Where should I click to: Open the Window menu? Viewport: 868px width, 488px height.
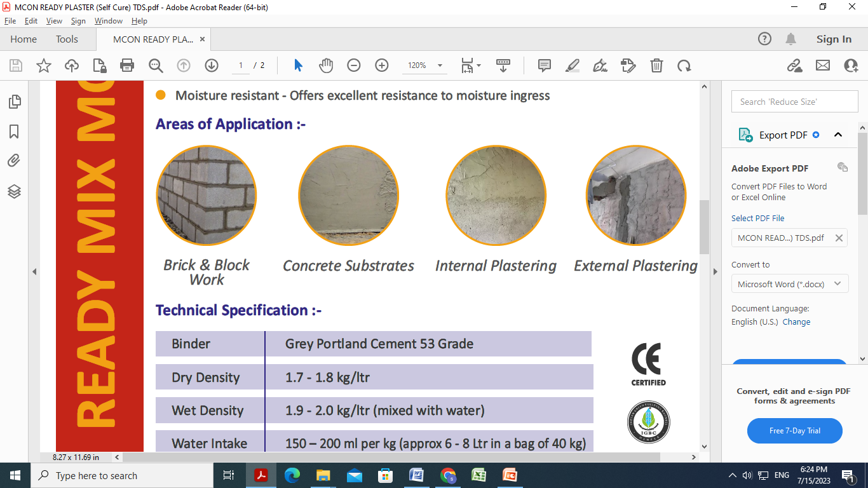click(109, 21)
